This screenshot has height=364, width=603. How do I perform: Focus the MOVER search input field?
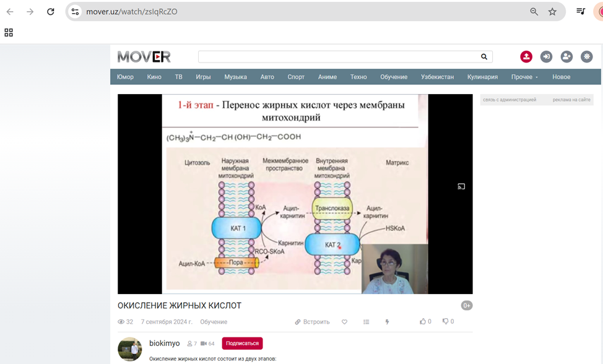tap(337, 57)
